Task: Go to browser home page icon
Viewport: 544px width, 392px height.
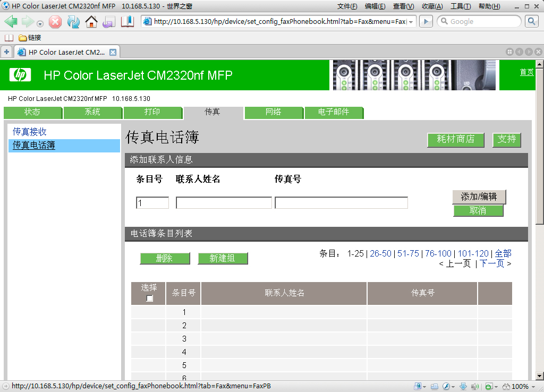Action: (x=91, y=22)
